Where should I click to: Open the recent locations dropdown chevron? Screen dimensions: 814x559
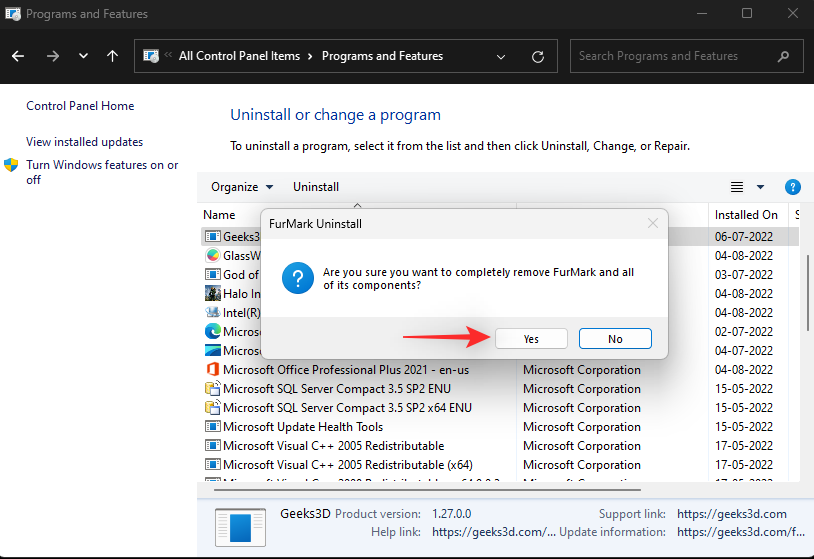coord(83,56)
